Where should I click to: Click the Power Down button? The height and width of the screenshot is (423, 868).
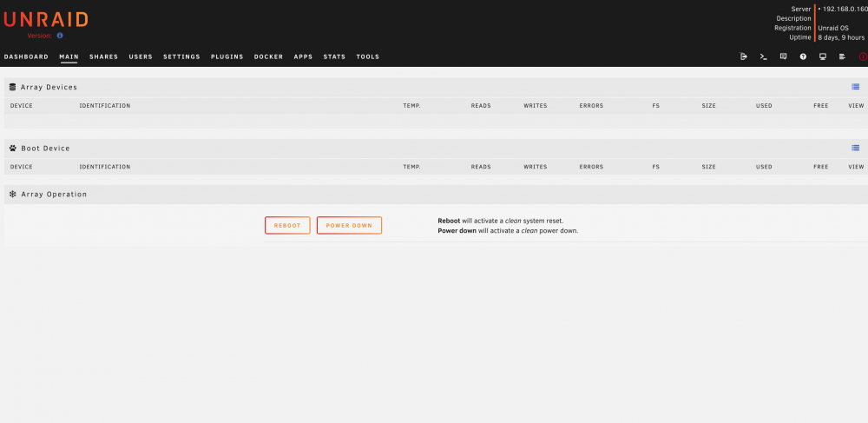pos(349,225)
